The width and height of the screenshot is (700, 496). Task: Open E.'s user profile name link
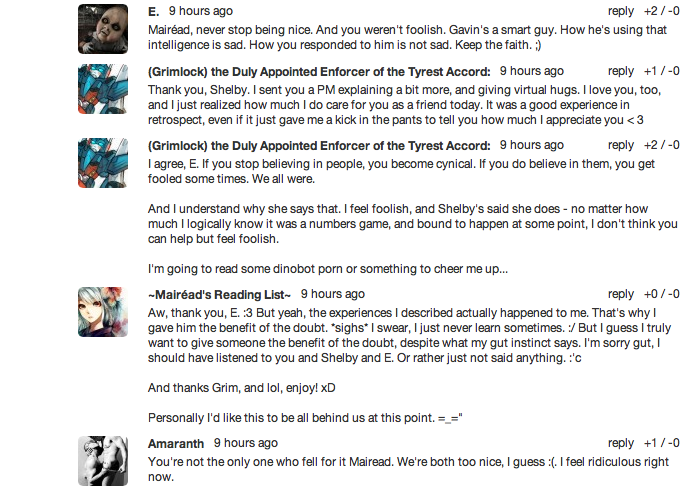click(x=153, y=11)
